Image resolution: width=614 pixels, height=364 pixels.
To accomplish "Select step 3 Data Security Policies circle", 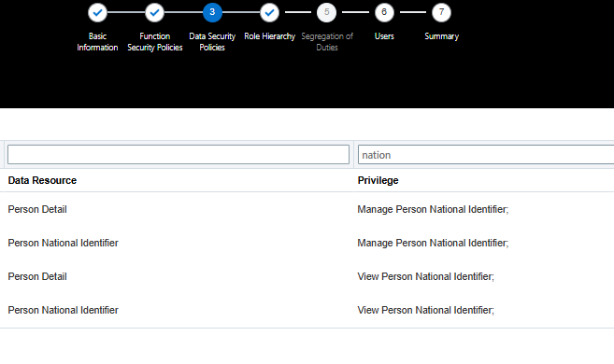I will tap(212, 12).
